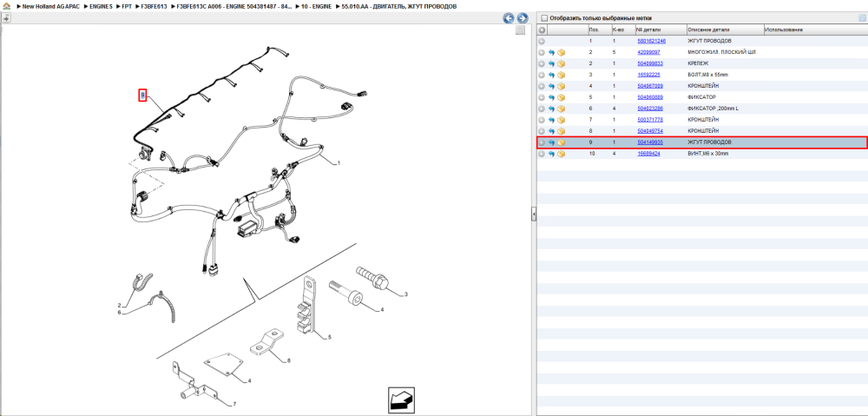
Task: Click blue arrow icon for position 5 ФИКСАТОР row
Action: point(551,97)
